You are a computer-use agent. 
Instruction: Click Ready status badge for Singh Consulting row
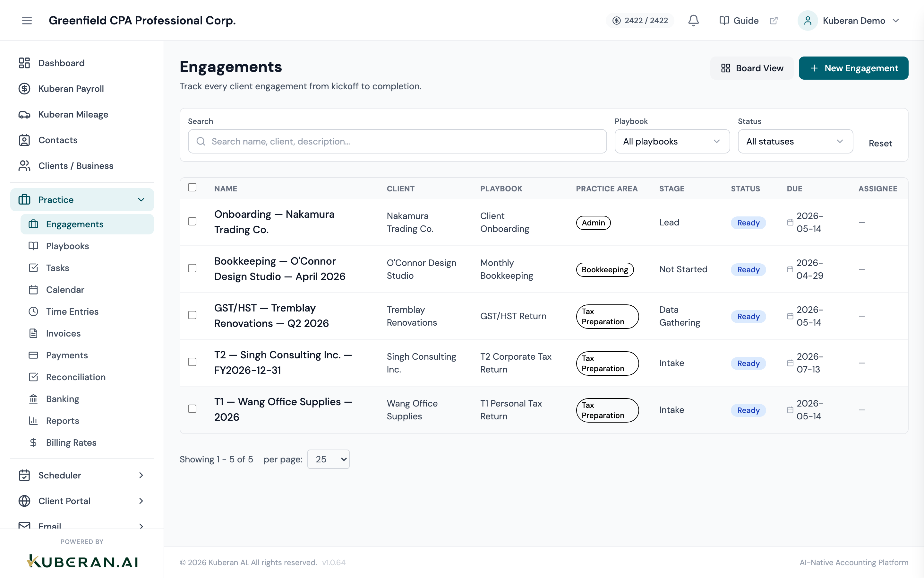(x=748, y=363)
